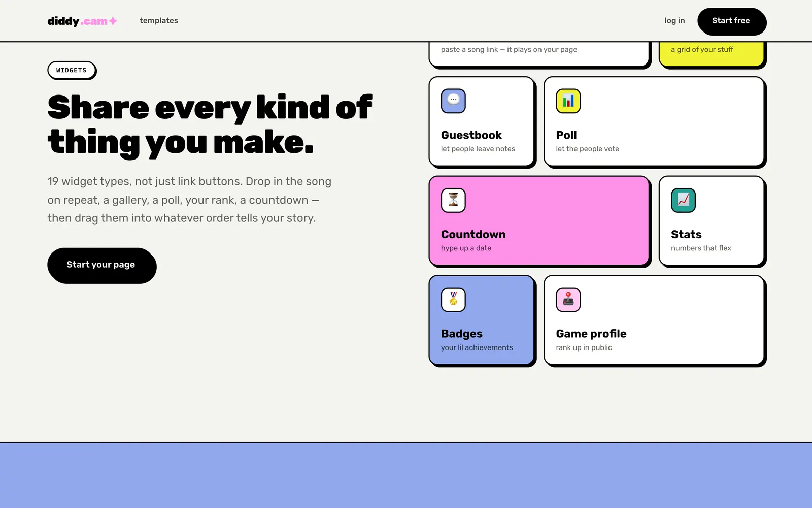Click the log in link
This screenshot has height=508, width=812.
(674, 21)
